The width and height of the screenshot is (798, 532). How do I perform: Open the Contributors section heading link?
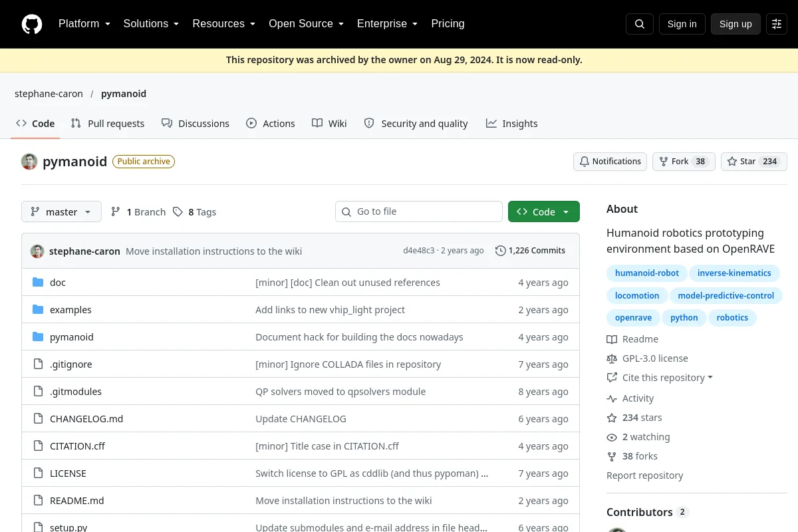[647, 512]
